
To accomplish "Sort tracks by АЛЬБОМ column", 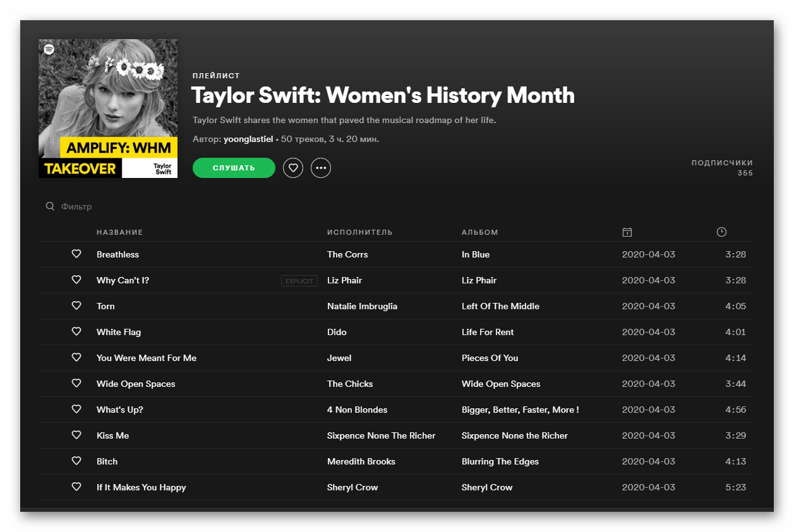I will pos(480,232).
